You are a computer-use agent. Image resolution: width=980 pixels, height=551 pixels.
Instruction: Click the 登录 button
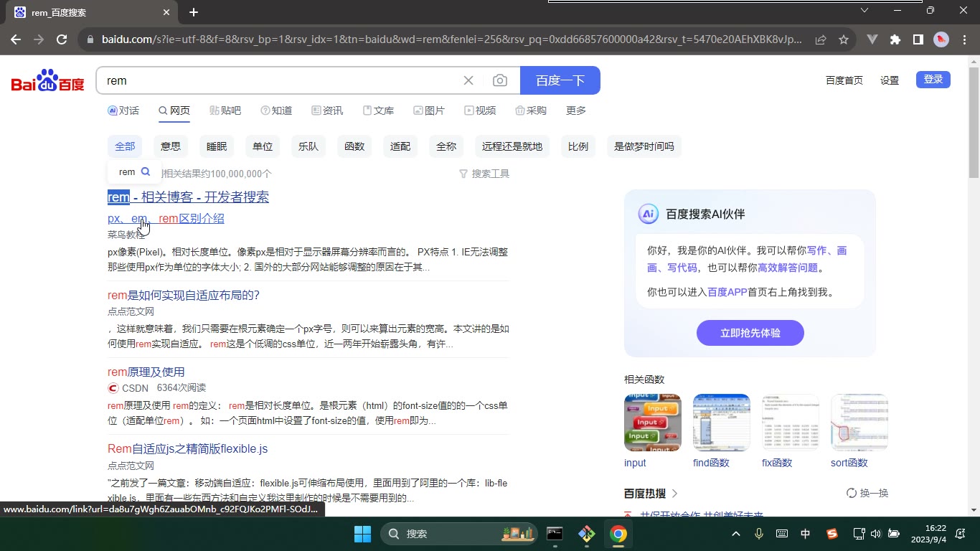(x=933, y=80)
